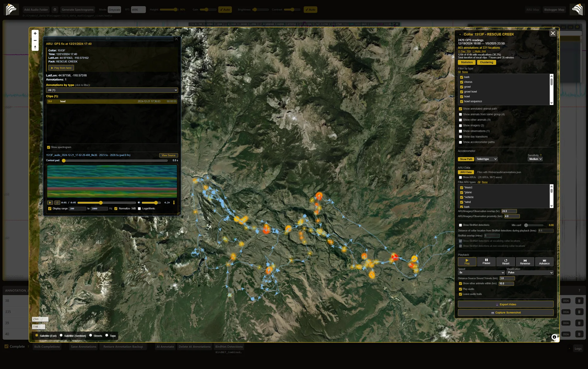Delete annotation row 38 trash icon
The width and height of the screenshot is (588, 369).
pos(579,301)
